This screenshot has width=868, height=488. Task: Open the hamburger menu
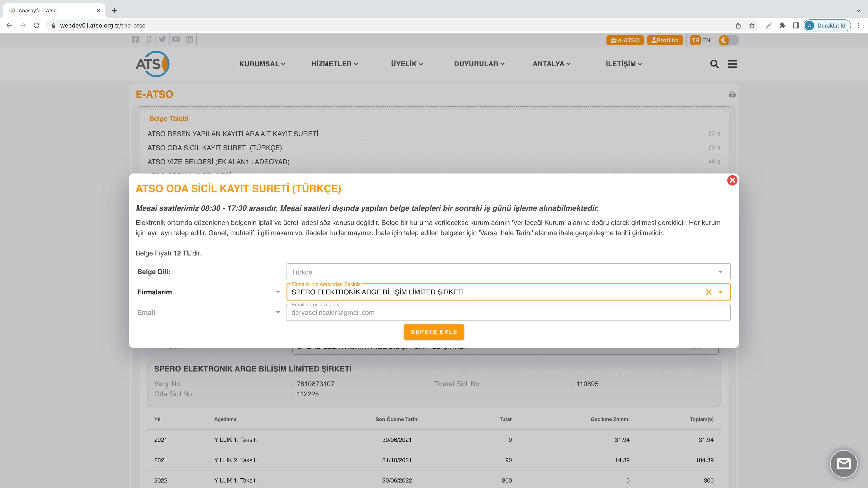732,64
